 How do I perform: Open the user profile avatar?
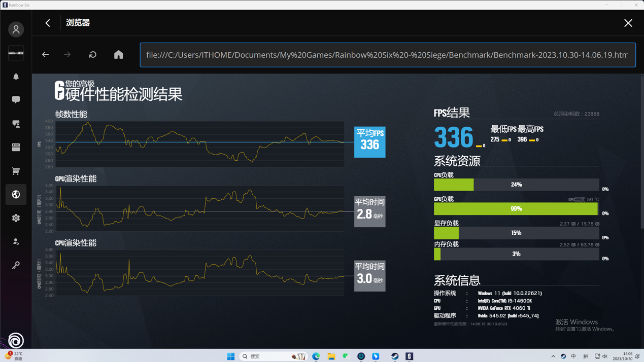point(16,29)
